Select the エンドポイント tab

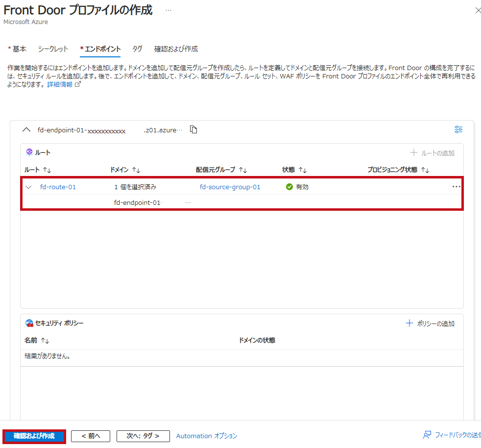click(x=100, y=49)
